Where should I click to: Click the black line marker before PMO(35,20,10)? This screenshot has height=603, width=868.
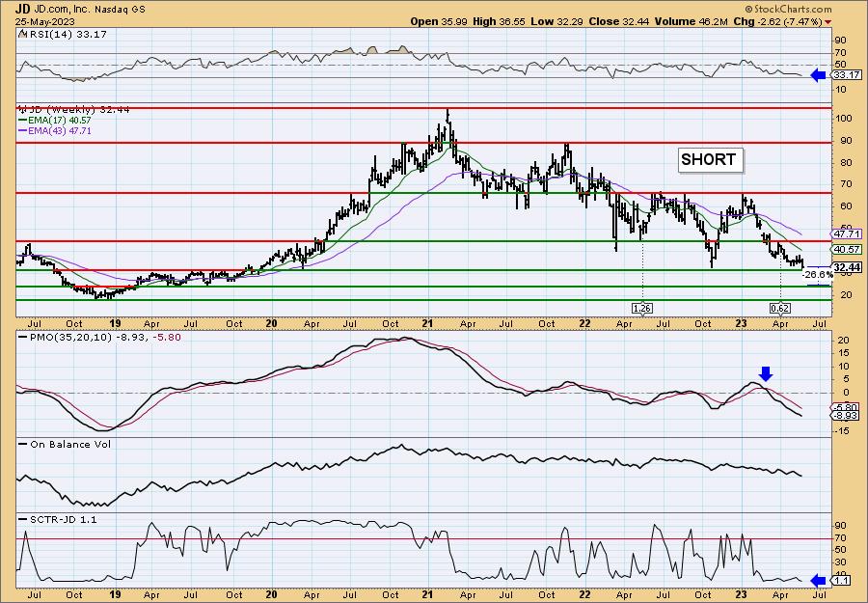pos(23,338)
